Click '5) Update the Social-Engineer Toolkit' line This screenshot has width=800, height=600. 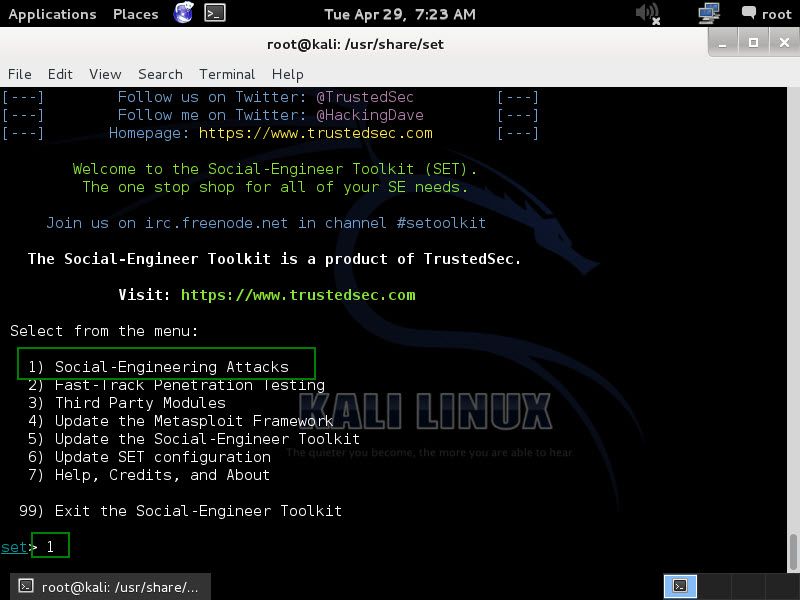(x=194, y=439)
